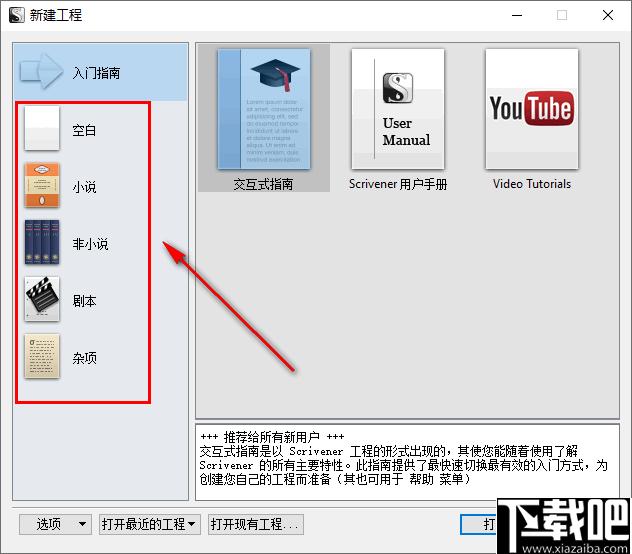Click the Scrivener app icon in title bar
This screenshot has width=632, height=554.
coord(17,15)
